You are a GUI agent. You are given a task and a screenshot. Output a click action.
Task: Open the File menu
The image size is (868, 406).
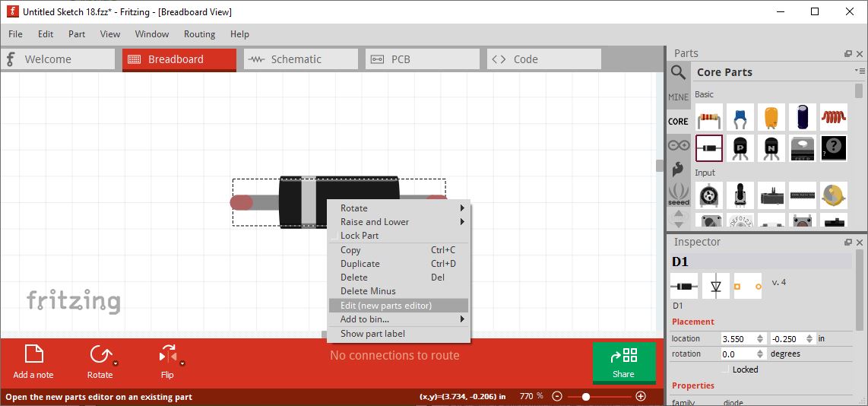(15, 33)
